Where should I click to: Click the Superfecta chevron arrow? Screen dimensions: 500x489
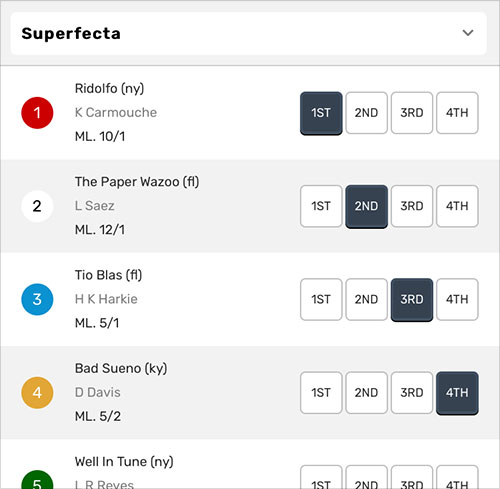click(468, 33)
